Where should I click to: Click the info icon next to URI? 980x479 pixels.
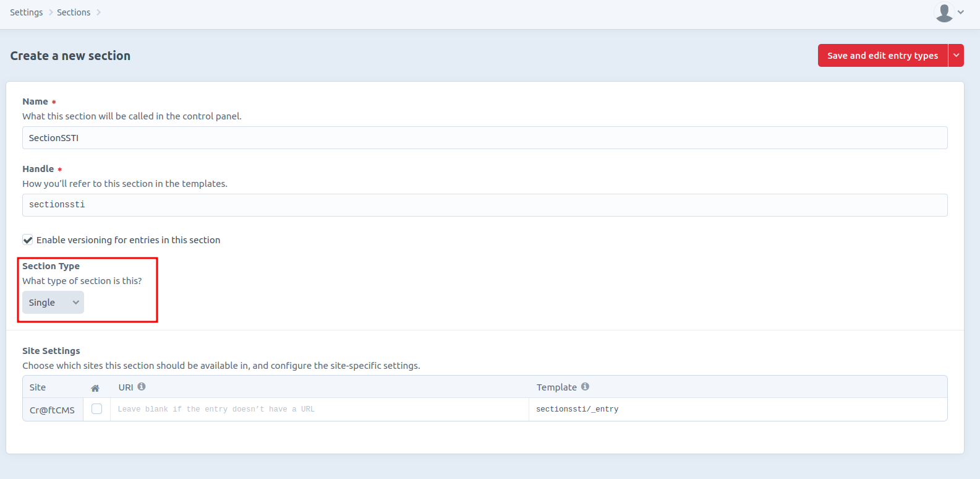tap(142, 387)
